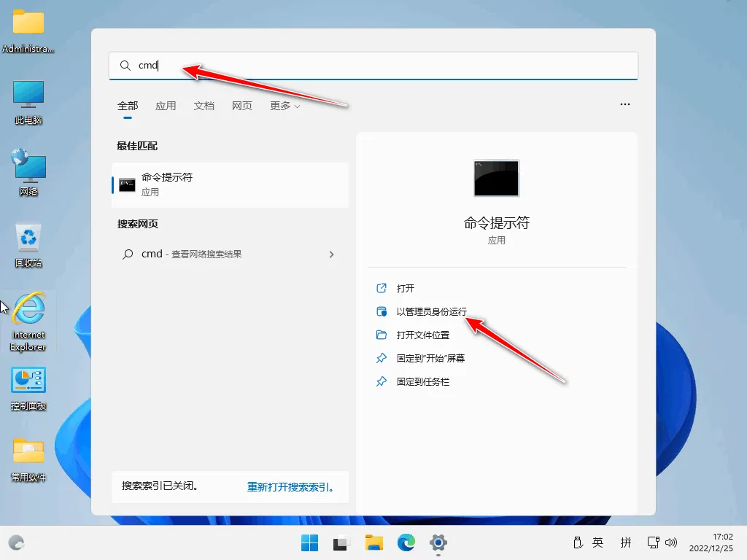Open the 控制面板 desktop icon

click(28, 381)
